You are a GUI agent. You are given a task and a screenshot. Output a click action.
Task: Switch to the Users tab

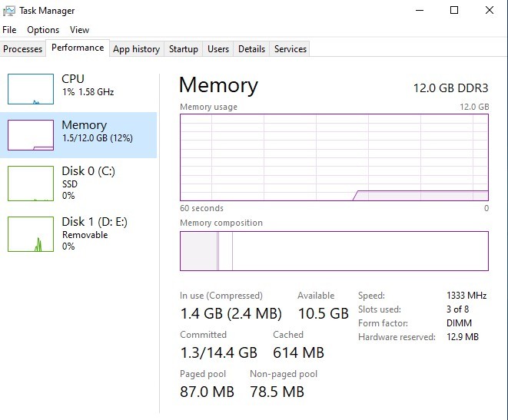[218, 49]
